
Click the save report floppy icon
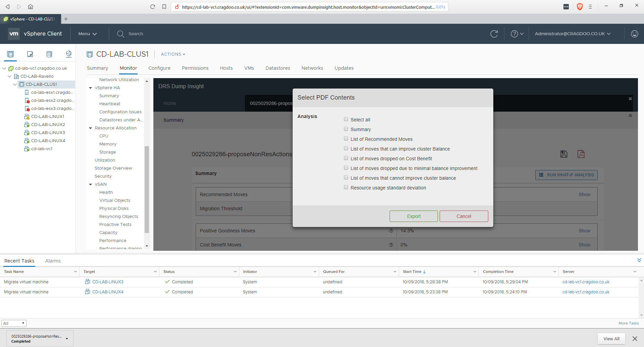[x=564, y=154]
